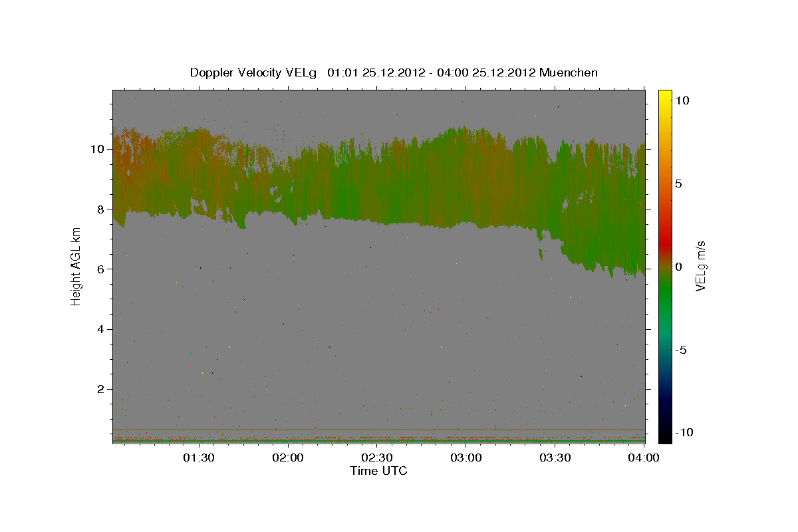Screen dimensions: 798x532
Task: Click the colorbar value label -5
Action: tap(680, 350)
